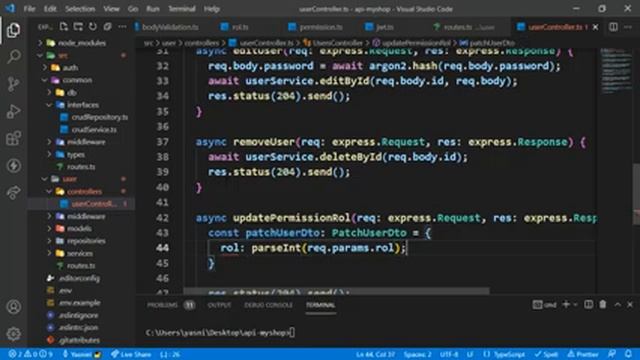The height and width of the screenshot is (360, 640).
Task: Open the Extensions view
Action: pos(13,138)
